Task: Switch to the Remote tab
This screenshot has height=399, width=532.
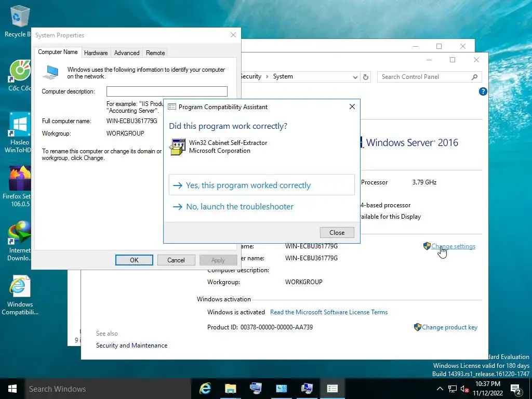Action: coord(155,53)
